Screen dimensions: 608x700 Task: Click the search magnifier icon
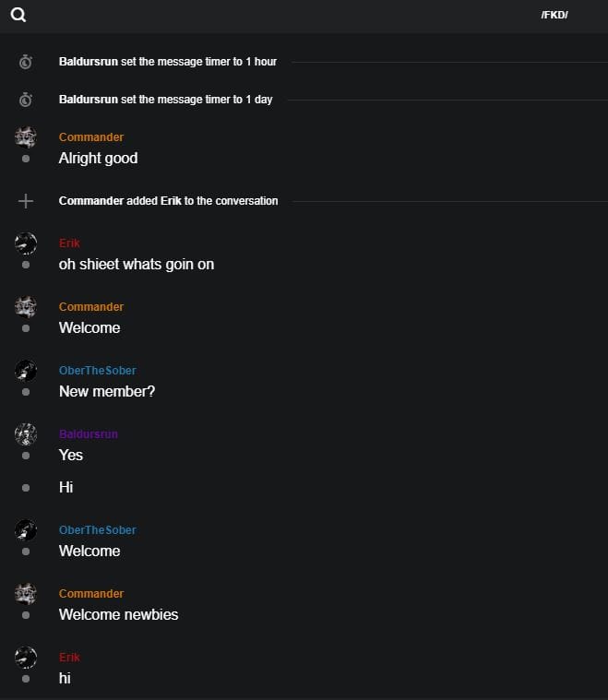[18, 15]
